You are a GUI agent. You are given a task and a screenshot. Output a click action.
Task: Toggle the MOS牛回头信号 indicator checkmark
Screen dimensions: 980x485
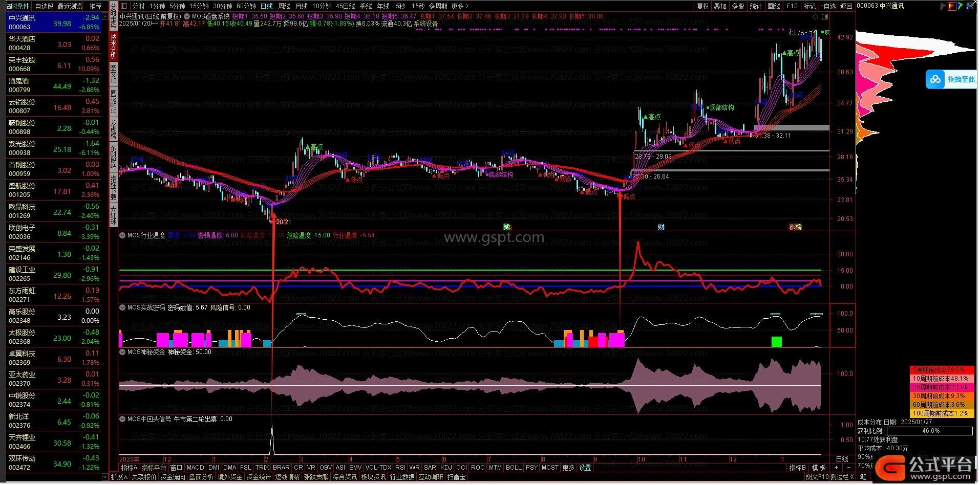(x=122, y=418)
